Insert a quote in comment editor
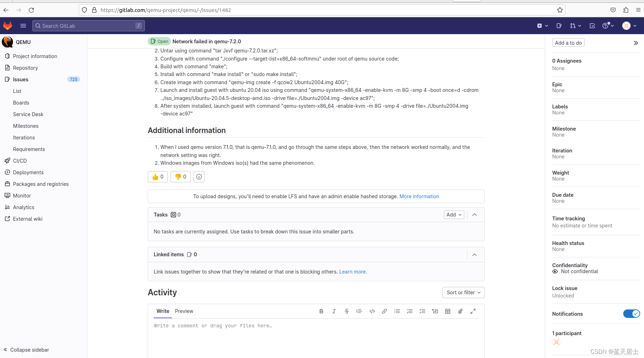The height and width of the screenshot is (358, 644). (x=359, y=311)
